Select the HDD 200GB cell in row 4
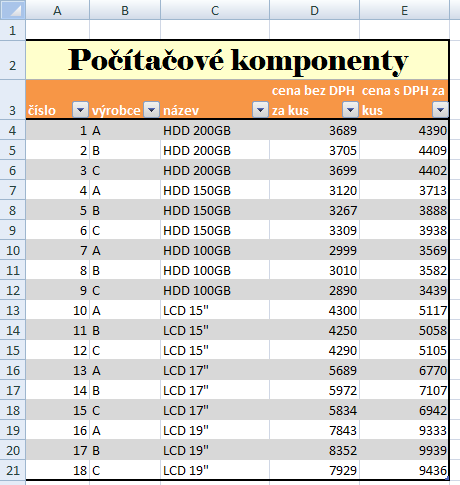The width and height of the screenshot is (460, 485). [215, 130]
